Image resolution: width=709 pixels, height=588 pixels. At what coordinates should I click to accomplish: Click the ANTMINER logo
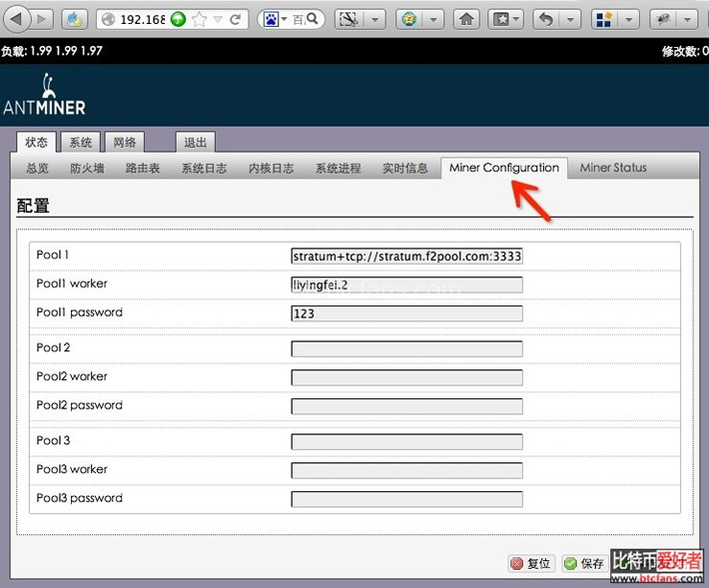click(x=44, y=95)
